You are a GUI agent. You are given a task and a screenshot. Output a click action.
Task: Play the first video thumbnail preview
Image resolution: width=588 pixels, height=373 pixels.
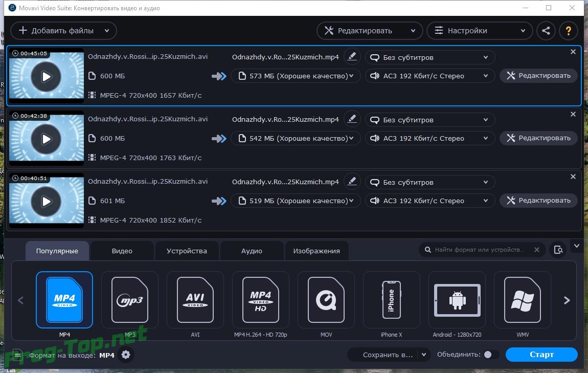pos(46,77)
